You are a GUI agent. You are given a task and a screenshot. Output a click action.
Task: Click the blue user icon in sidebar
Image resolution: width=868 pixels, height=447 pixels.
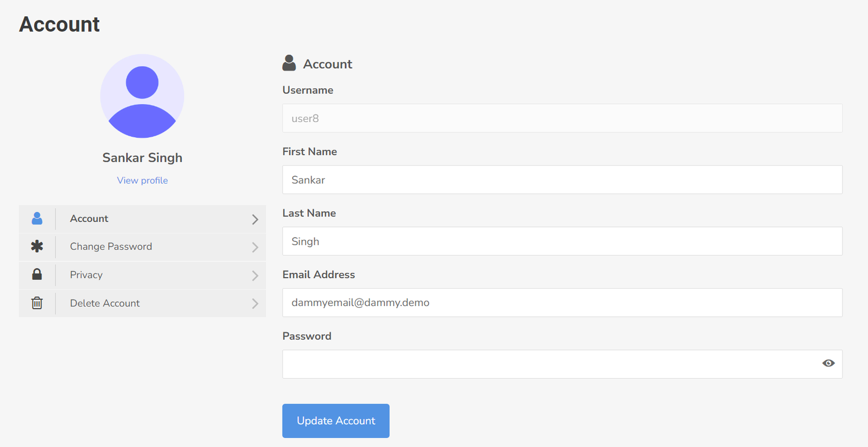tap(37, 219)
